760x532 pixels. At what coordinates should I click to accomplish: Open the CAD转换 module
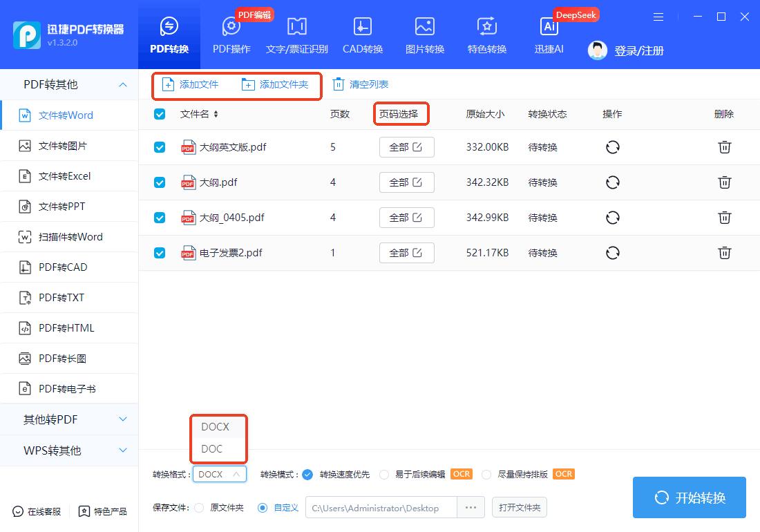pyautogui.click(x=362, y=35)
